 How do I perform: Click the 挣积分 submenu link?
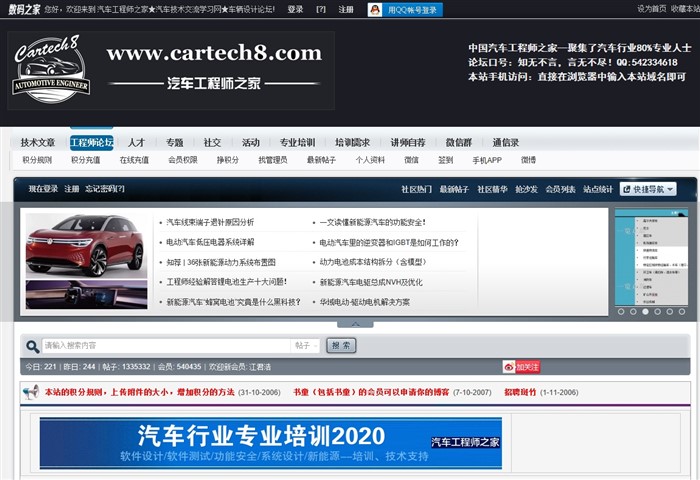(228, 160)
